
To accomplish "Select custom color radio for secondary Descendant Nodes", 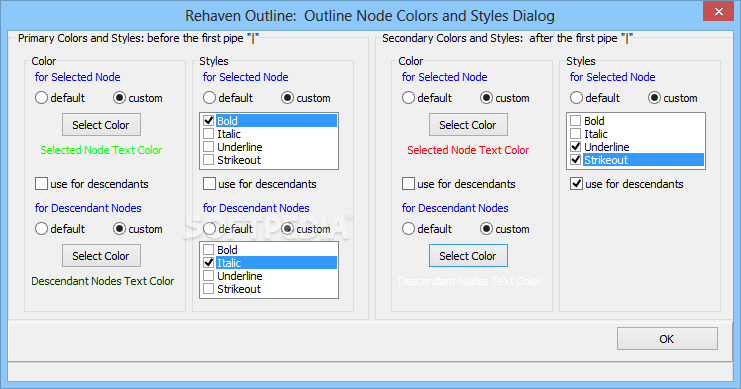I will [x=486, y=229].
